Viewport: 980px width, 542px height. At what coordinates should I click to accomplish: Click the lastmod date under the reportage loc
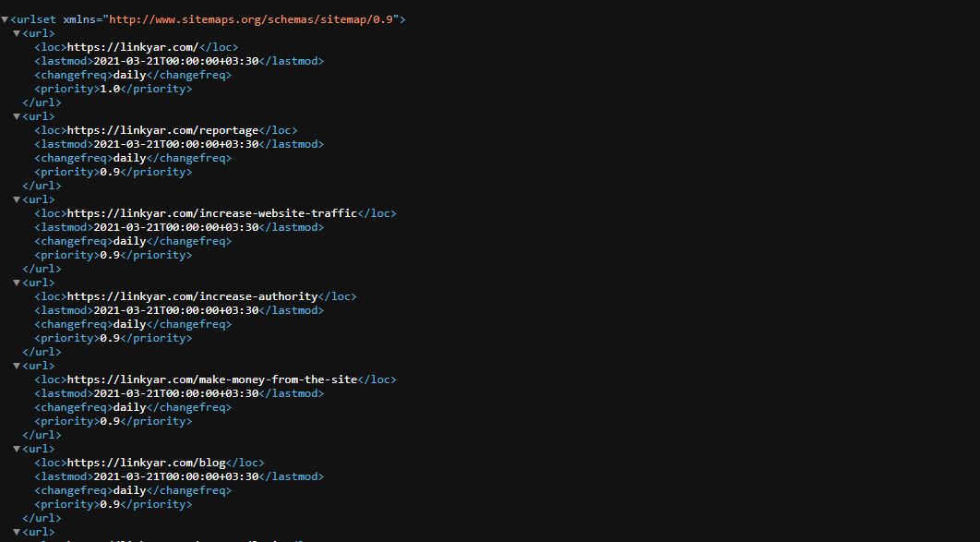coord(176,144)
